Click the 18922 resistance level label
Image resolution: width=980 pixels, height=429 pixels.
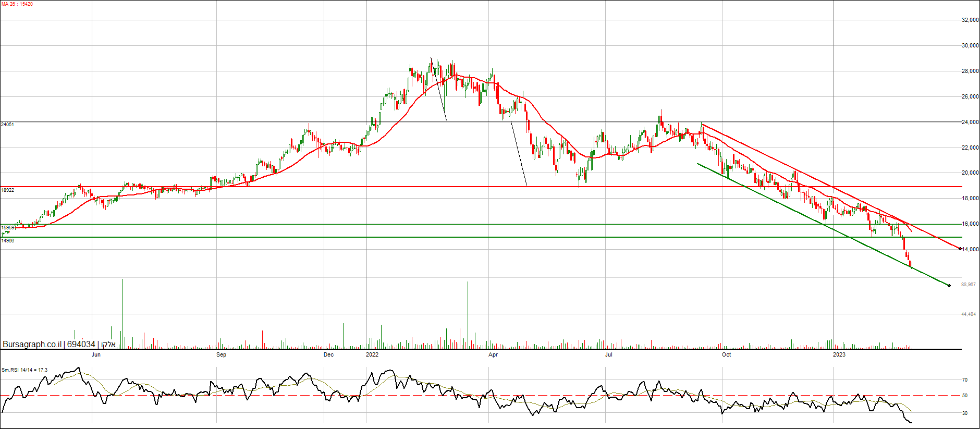click(7, 190)
